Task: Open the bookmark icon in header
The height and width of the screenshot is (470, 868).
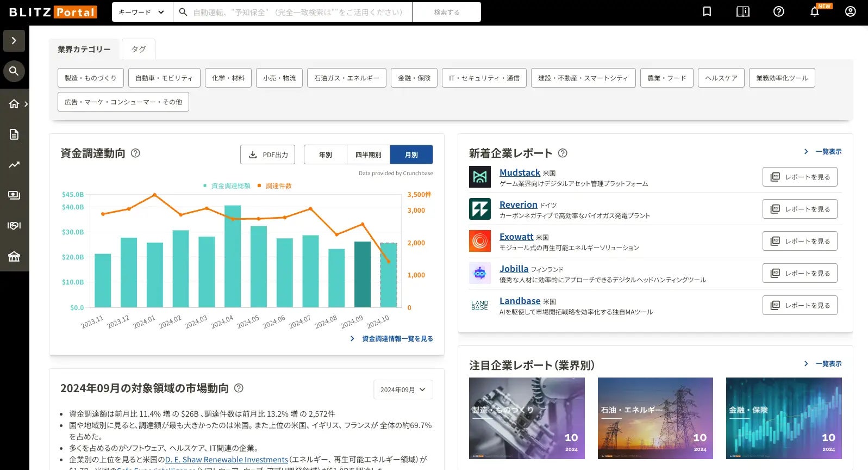Action: pyautogui.click(x=707, y=11)
